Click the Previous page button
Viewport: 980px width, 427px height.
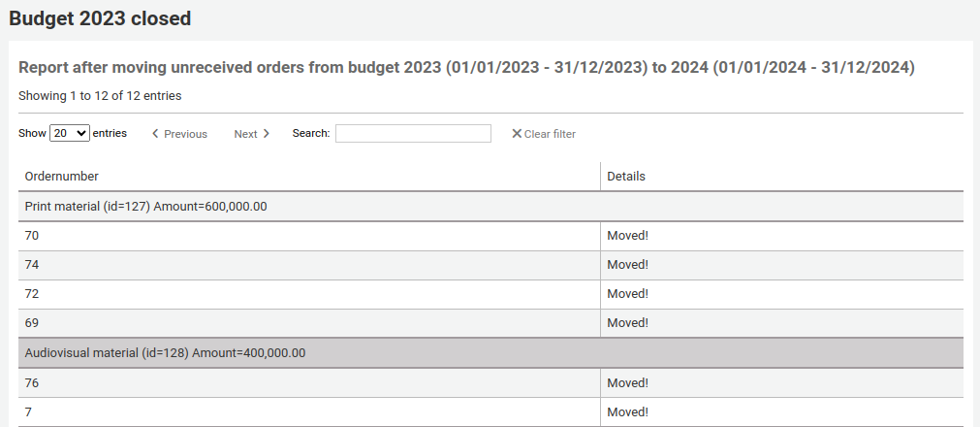179,134
